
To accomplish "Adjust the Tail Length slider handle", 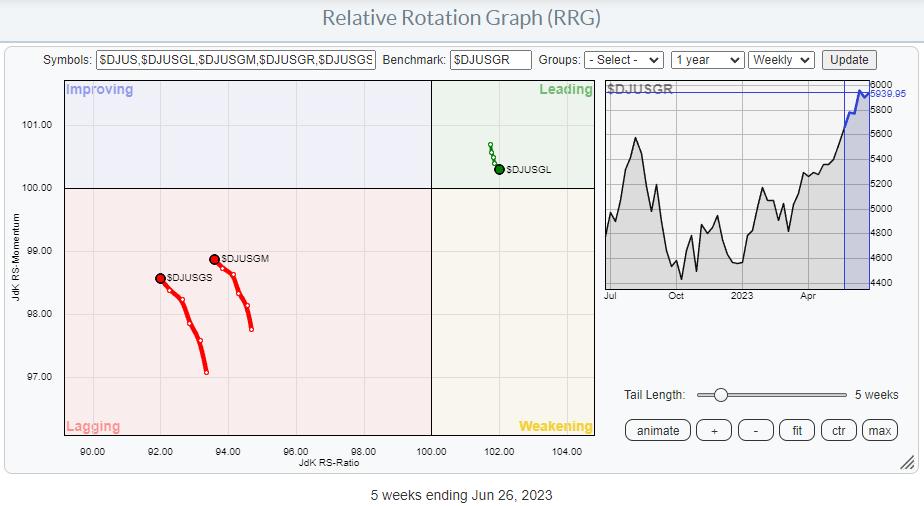I will tap(720, 395).
